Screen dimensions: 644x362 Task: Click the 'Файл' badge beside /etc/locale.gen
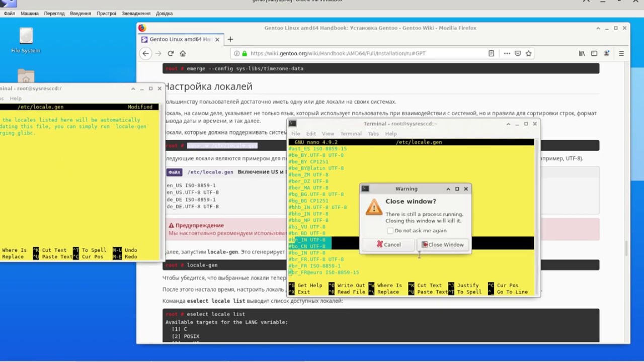[175, 172]
